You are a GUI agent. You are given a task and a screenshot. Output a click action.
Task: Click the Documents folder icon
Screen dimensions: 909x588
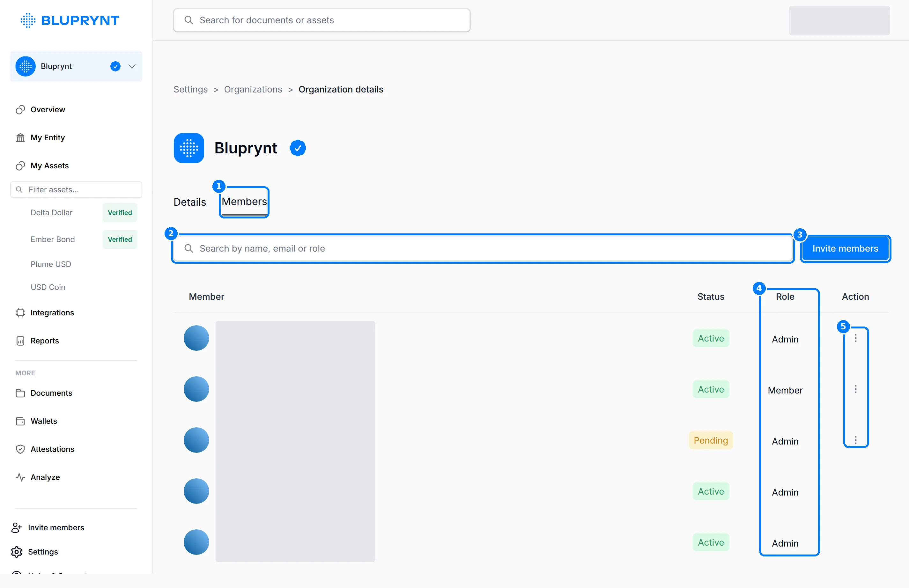click(20, 393)
